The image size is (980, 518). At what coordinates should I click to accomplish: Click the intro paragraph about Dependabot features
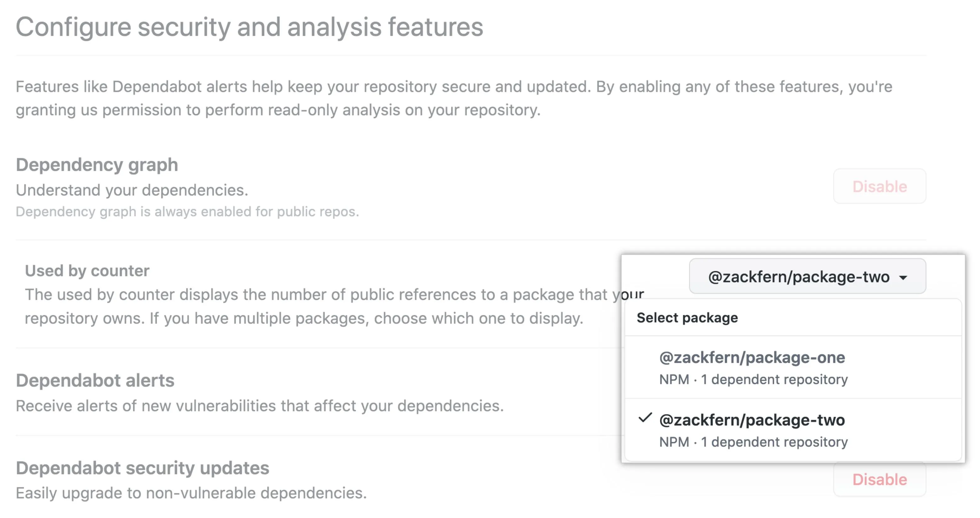click(453, 98)
